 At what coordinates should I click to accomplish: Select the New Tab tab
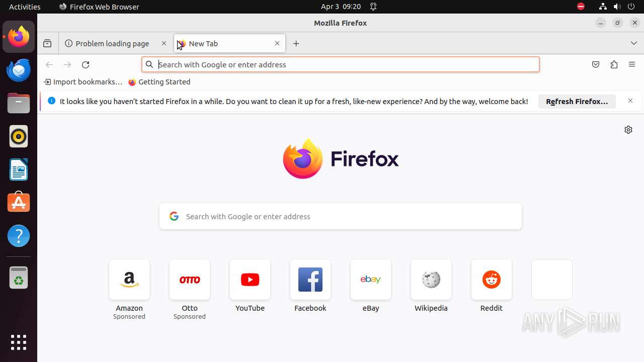[x=230, y=44]
